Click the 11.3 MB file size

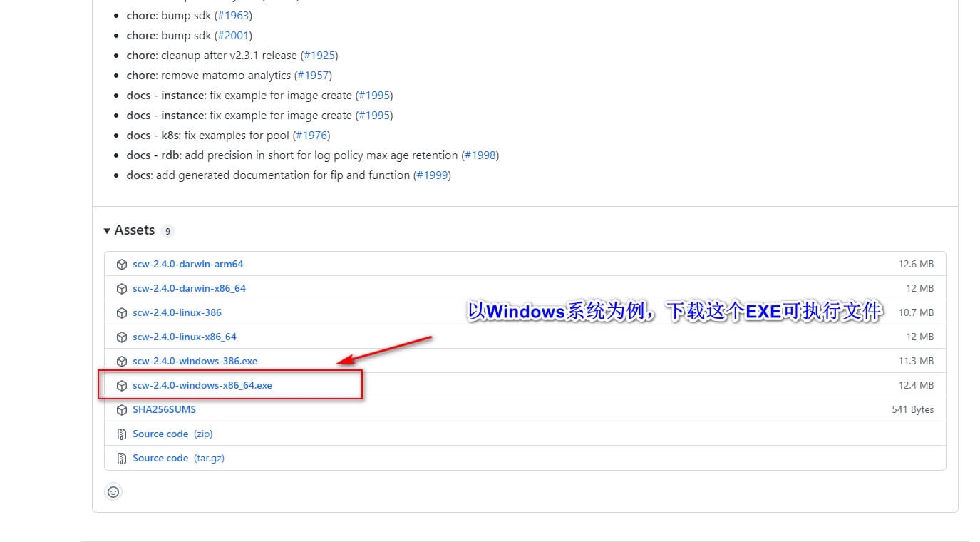[x=916, y=361]
